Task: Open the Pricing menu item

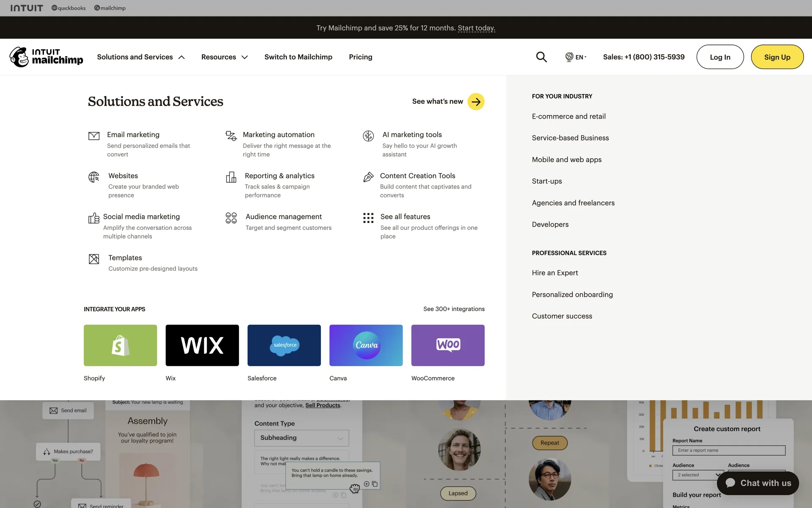Action: [360, 57]
